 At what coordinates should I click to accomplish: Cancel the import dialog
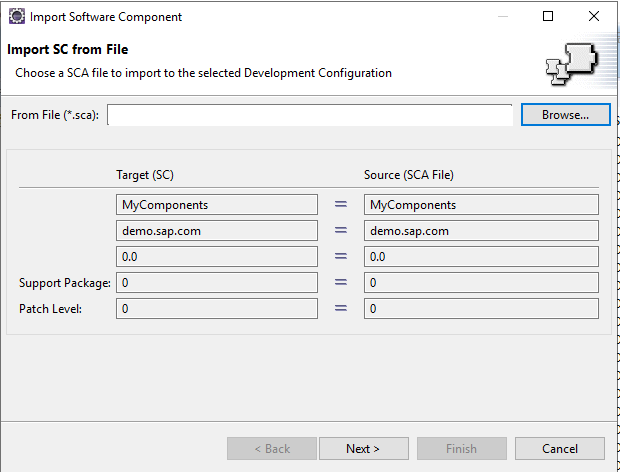click(x=560, y=448)
